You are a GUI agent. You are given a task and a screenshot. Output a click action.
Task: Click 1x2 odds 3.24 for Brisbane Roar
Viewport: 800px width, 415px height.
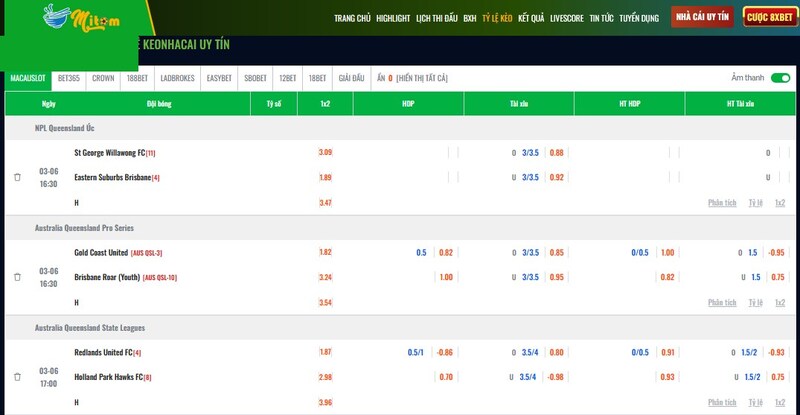point(326,277)
